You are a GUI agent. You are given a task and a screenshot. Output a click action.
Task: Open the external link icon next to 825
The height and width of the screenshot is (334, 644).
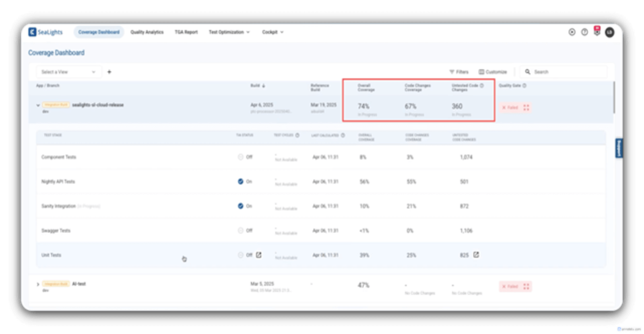click(476, 255)
